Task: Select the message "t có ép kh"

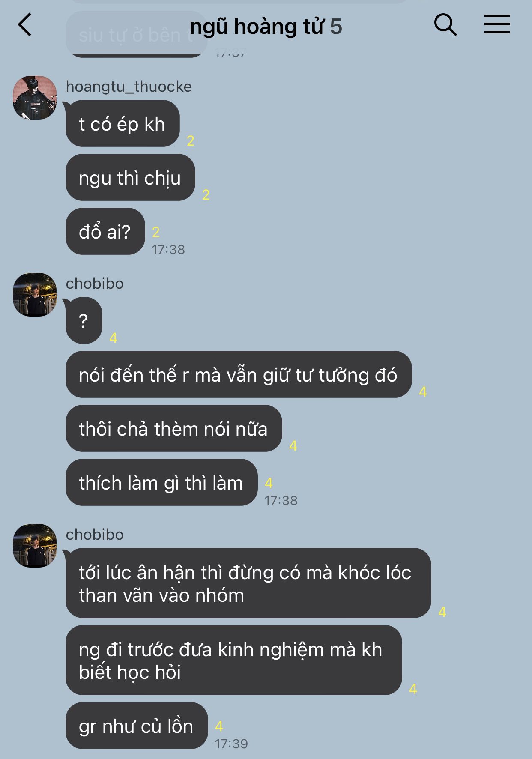Action: click(x=123, y=124)
